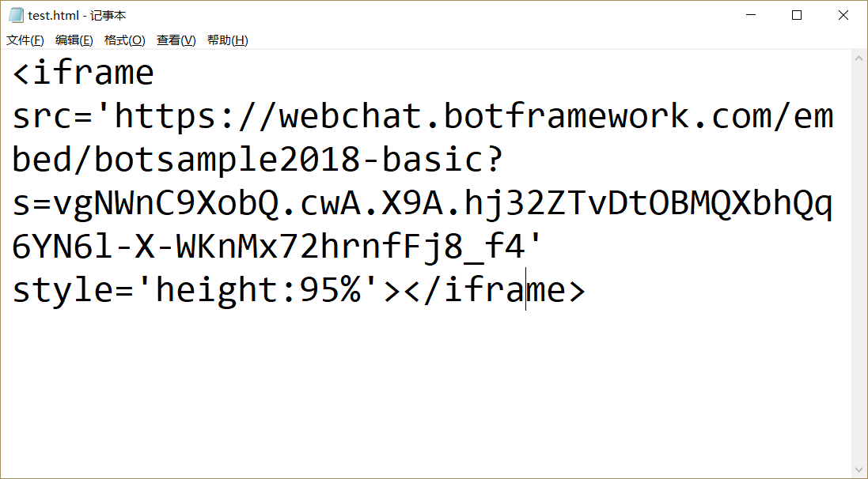Image resolution: width=868 pixels, height=479 pixels.
Task: Open the 格式(O) menu
Action: [x=123, y=40]
